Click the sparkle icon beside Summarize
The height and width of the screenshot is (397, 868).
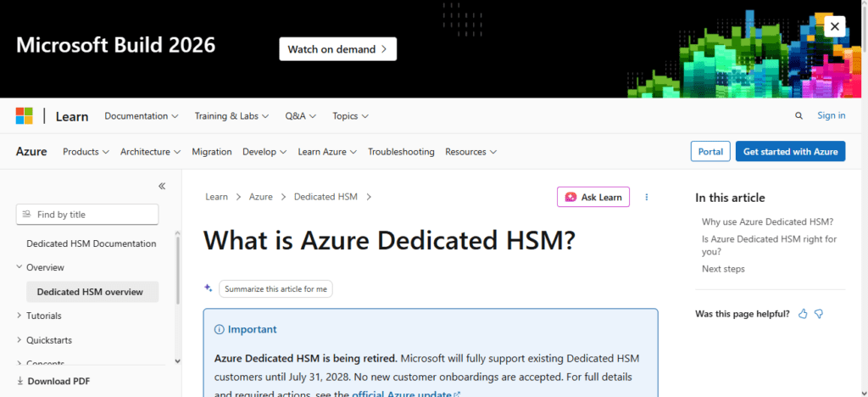209,288
